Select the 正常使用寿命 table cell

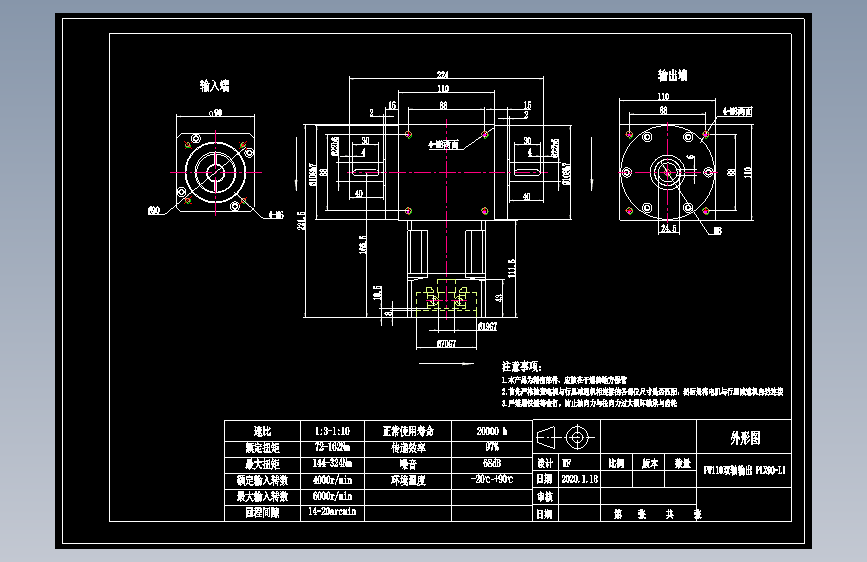(408, 431)
